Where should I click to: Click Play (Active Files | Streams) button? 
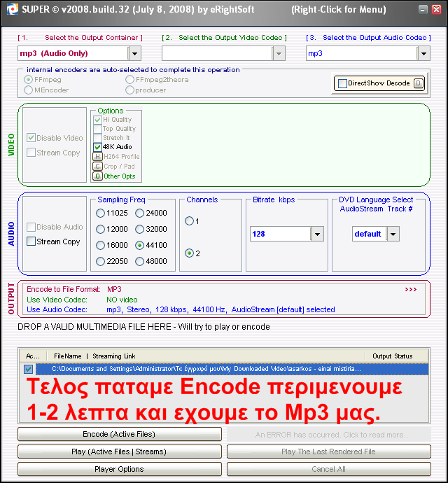(120, 451)
